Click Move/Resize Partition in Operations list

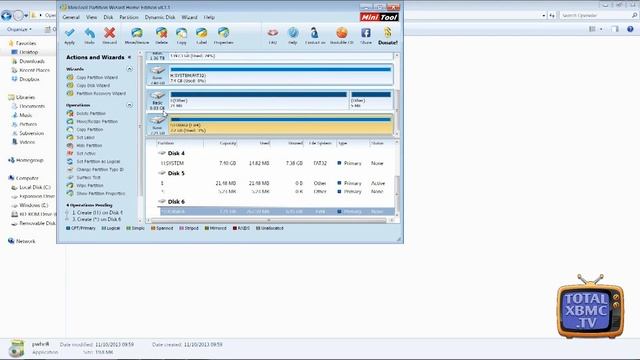(97, 121)
